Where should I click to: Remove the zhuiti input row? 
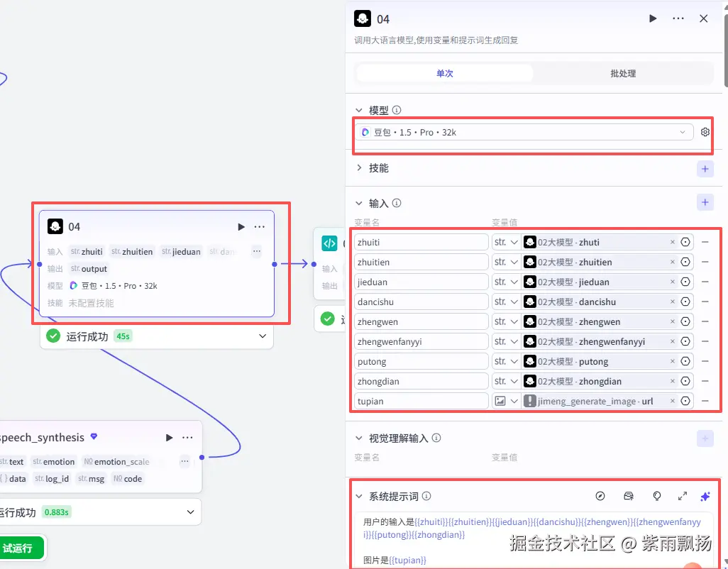(705, 242)
